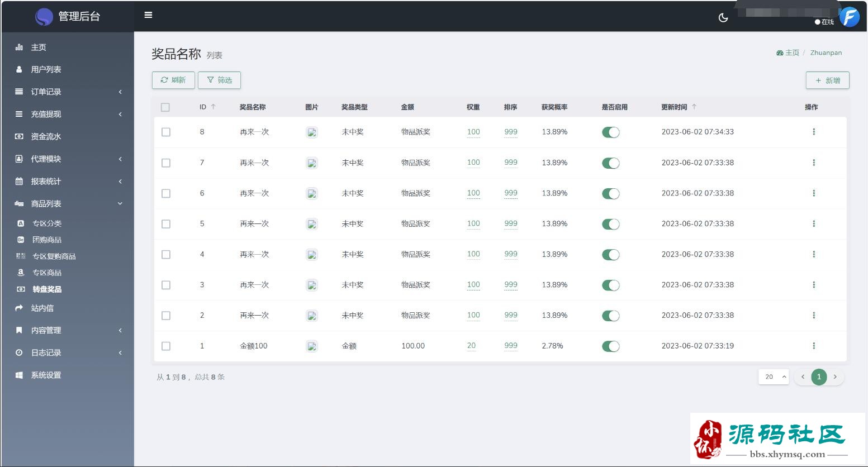
Task: Select 专区商品 submenu item
Action: tap(68, 273)
